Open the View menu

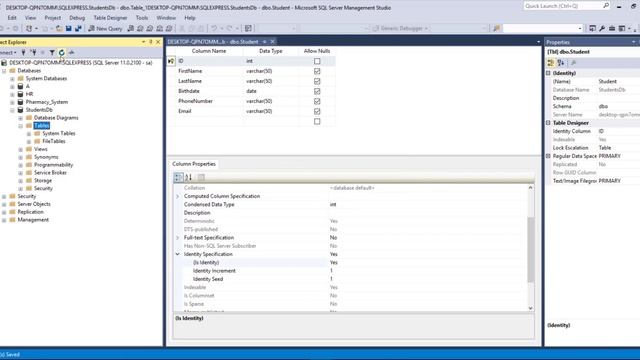tap(31, 18)
